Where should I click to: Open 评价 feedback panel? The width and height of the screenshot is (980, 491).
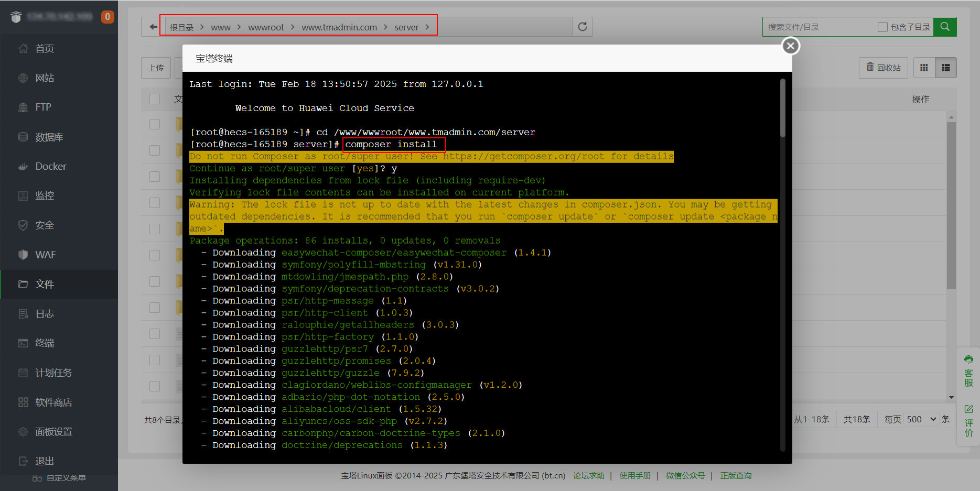(968, 421)
